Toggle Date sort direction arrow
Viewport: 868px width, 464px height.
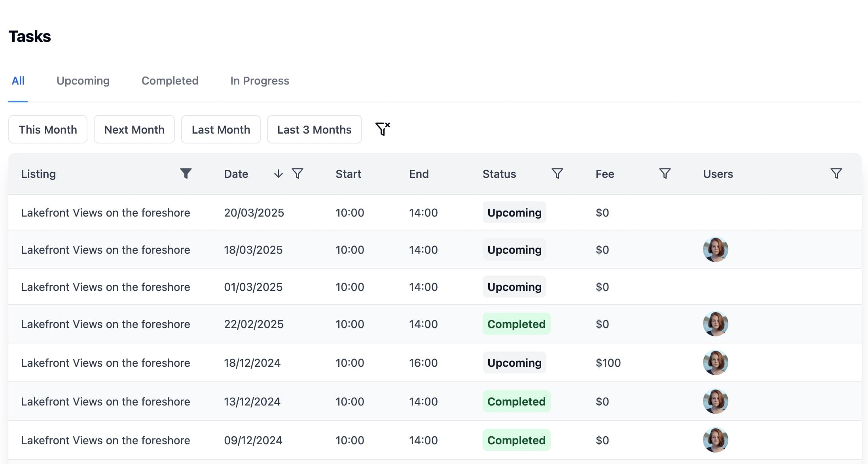point(278,174)
